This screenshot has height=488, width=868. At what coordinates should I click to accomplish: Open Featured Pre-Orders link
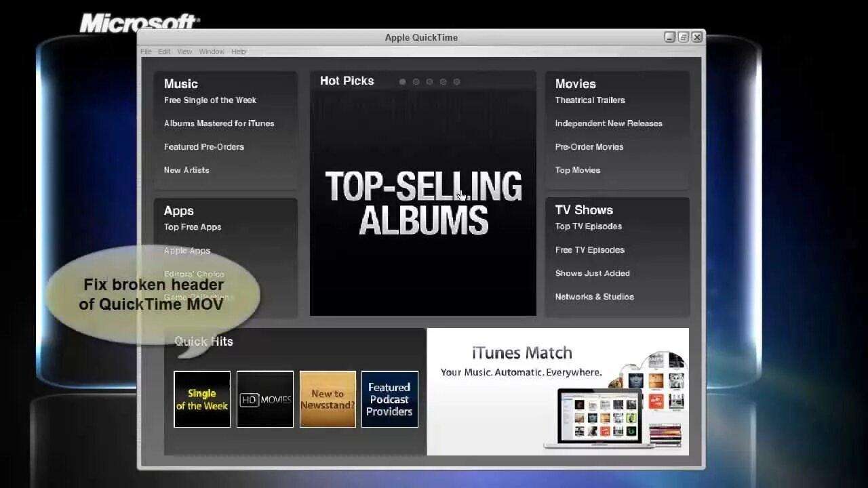coord(204,147)
